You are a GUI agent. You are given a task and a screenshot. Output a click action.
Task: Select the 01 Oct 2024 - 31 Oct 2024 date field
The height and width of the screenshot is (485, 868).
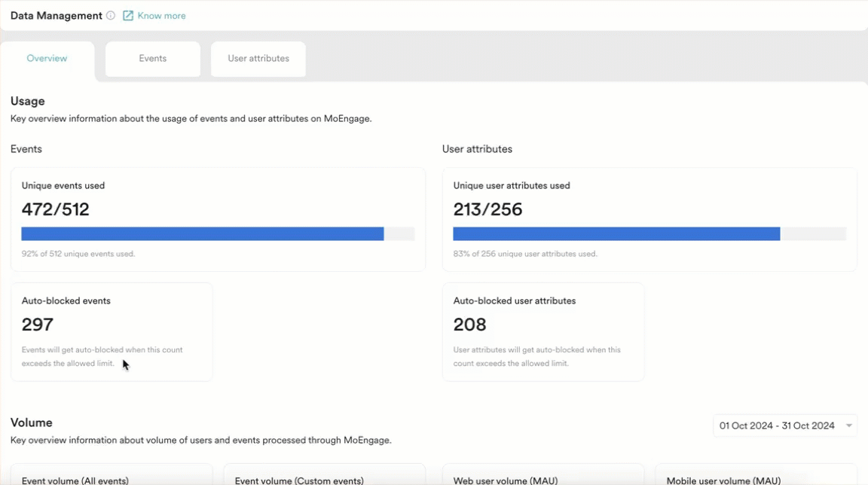785,426
